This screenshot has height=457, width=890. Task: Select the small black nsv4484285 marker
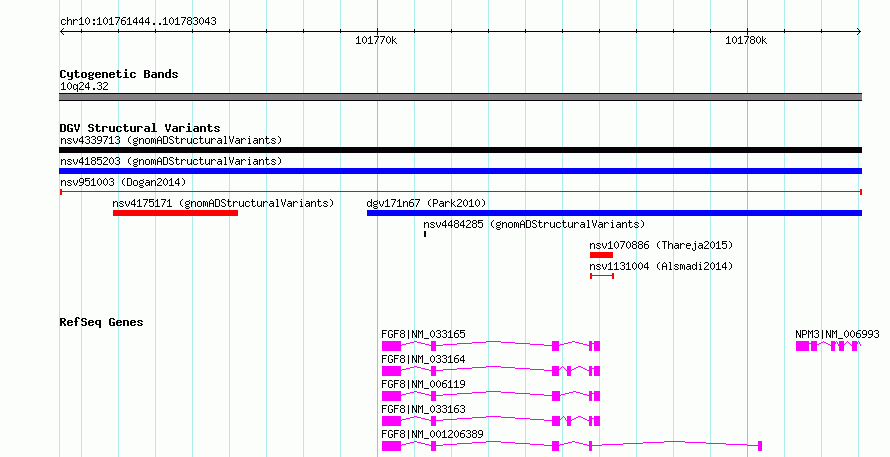tap(425, 234)
